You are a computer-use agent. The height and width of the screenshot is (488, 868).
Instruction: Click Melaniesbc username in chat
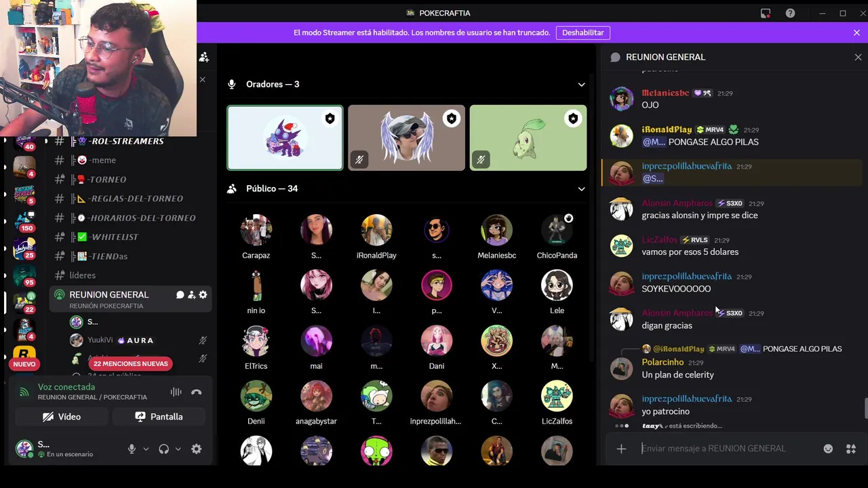tap(665, 93)
